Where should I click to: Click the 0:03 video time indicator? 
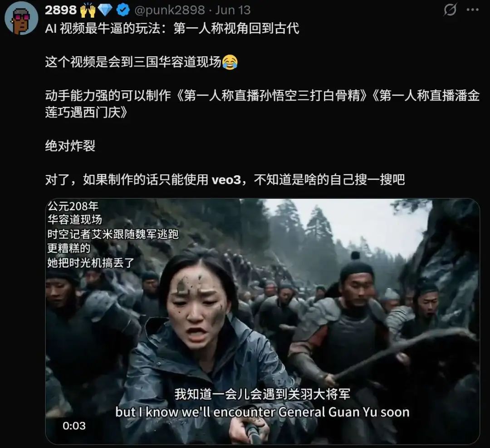[74, 426]
